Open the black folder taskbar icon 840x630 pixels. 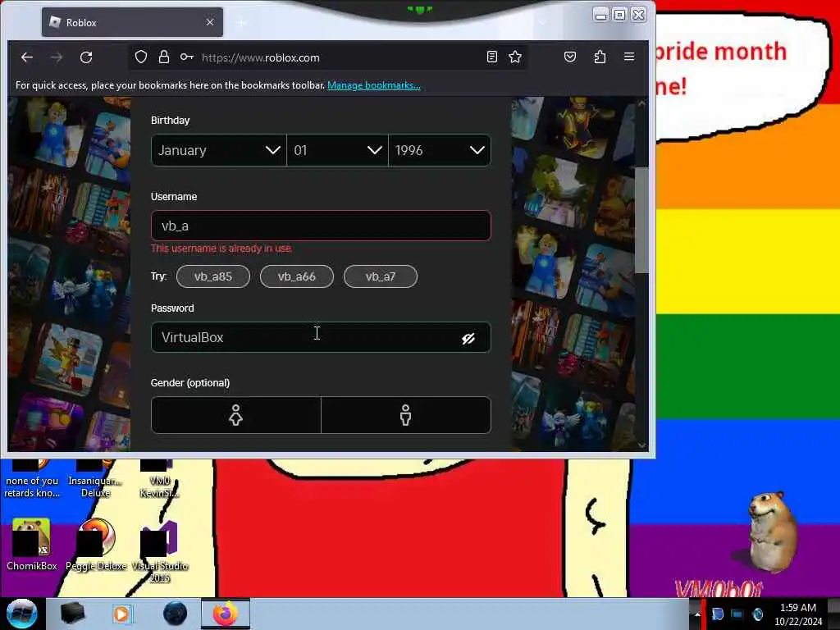(x=72, y=614)
